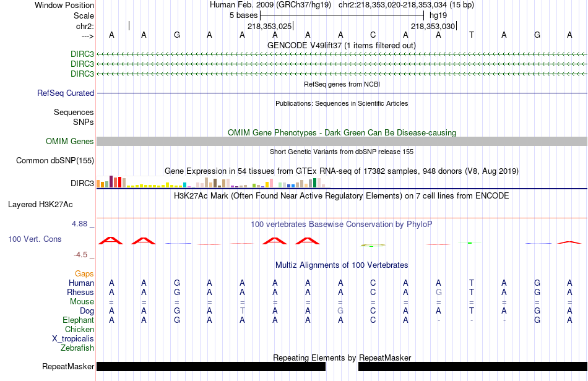This screenshot has width=588, height=381.
Task: Click the Zebrafish species label
Action: 77,348
